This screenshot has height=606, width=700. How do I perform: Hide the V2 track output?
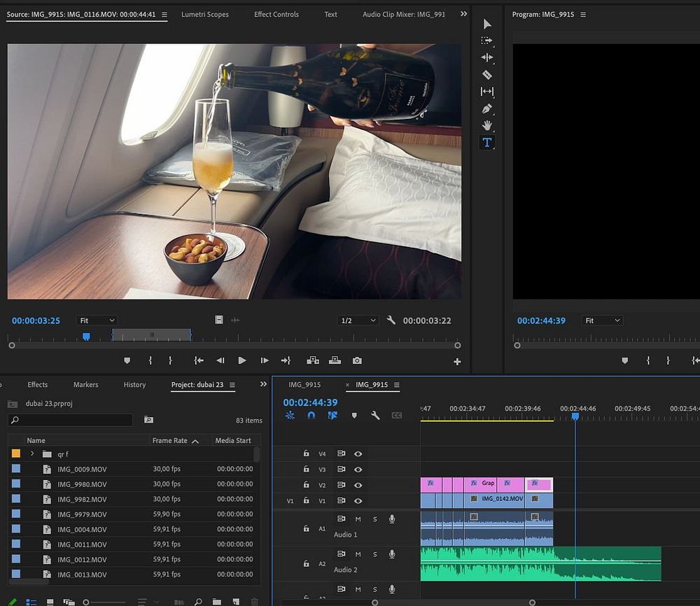358,485
